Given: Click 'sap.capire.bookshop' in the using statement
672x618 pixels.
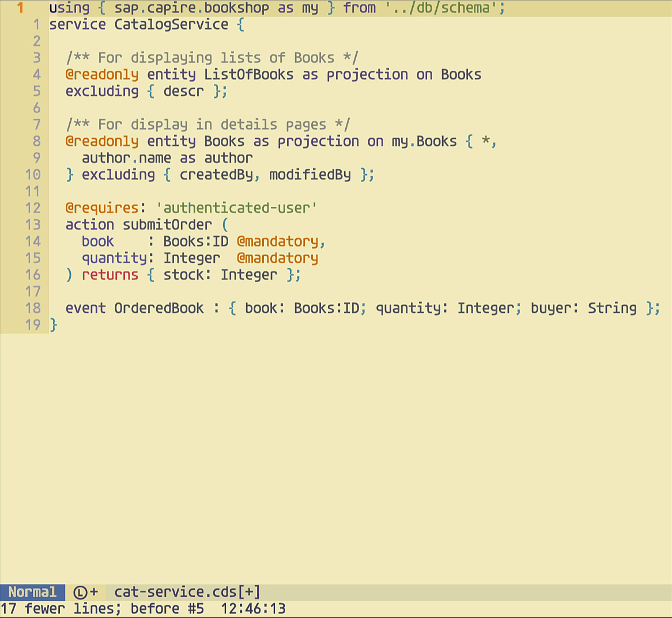Looking at the screenshot, I should (x=191, y=8).
